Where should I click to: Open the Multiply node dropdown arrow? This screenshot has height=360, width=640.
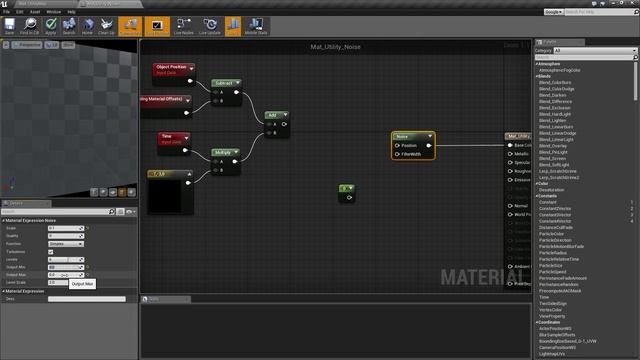click(236, 152)
